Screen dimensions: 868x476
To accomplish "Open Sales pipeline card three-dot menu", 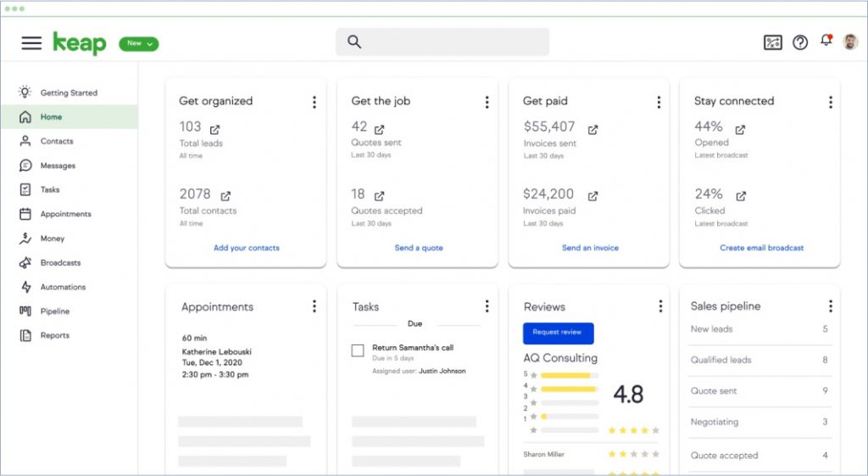I will tap(830, 306).
